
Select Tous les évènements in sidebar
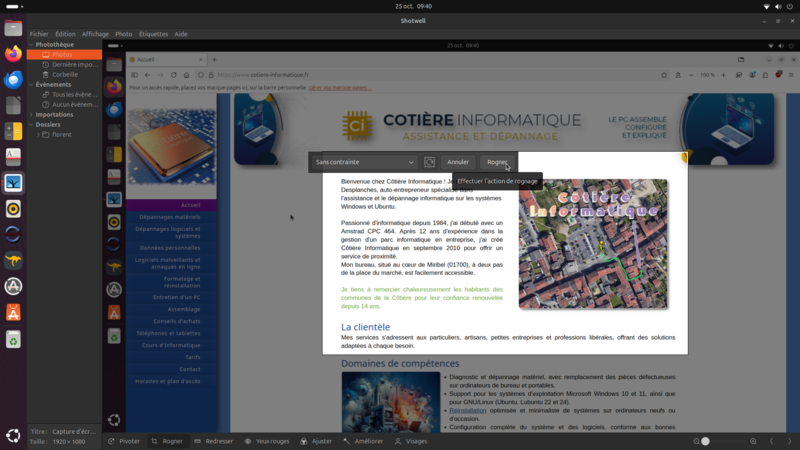(64, 95)
